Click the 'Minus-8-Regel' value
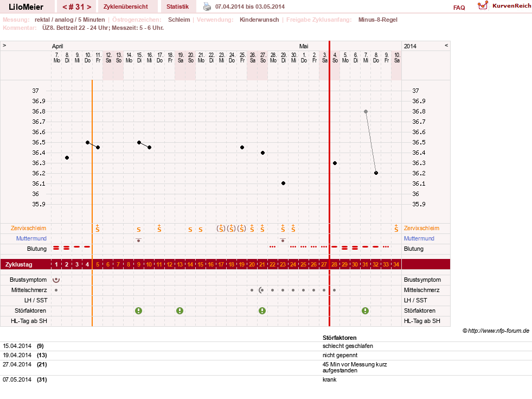532x399 pixels. [x=377, y=20]
